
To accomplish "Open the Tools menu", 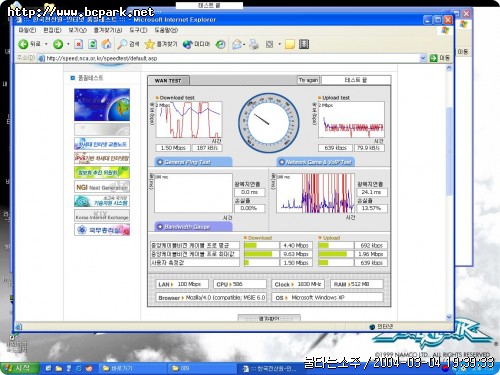I will coord(138,30).
